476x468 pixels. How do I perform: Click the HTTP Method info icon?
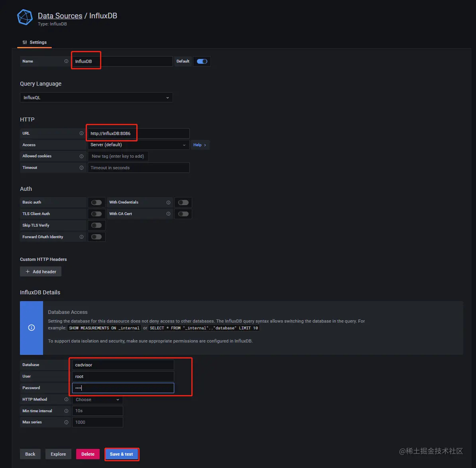coord(66,399)
